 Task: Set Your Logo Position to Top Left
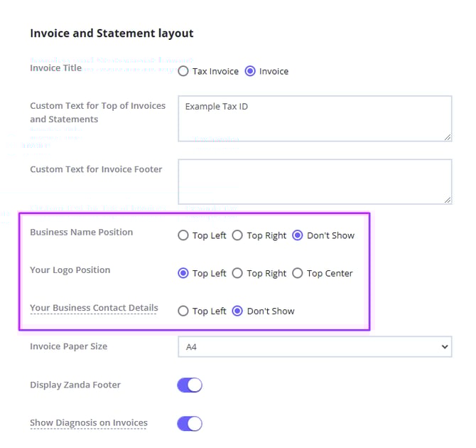183,273
